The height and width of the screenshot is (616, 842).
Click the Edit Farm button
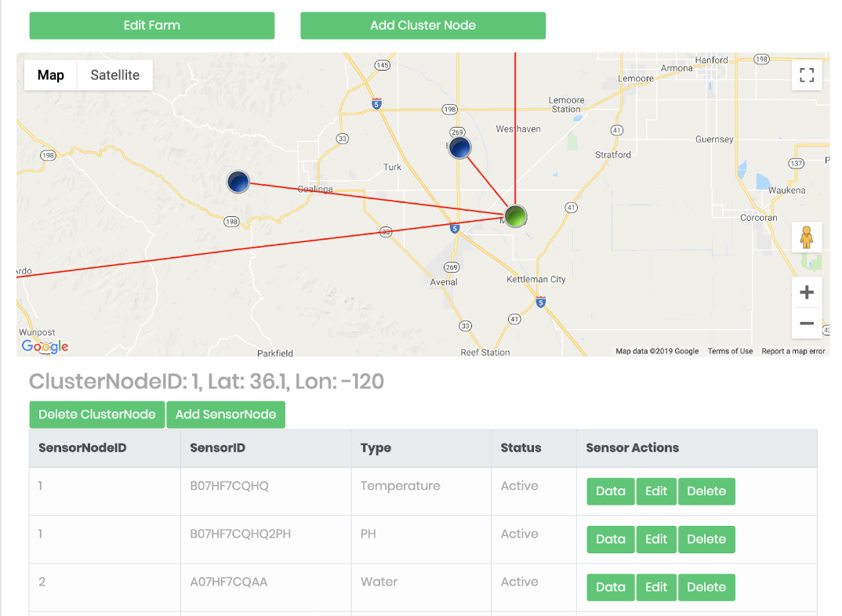point(151,25)
